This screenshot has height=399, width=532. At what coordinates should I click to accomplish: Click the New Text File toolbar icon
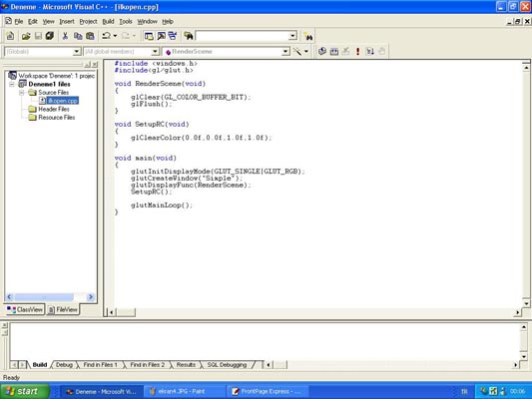click(11, 36)
